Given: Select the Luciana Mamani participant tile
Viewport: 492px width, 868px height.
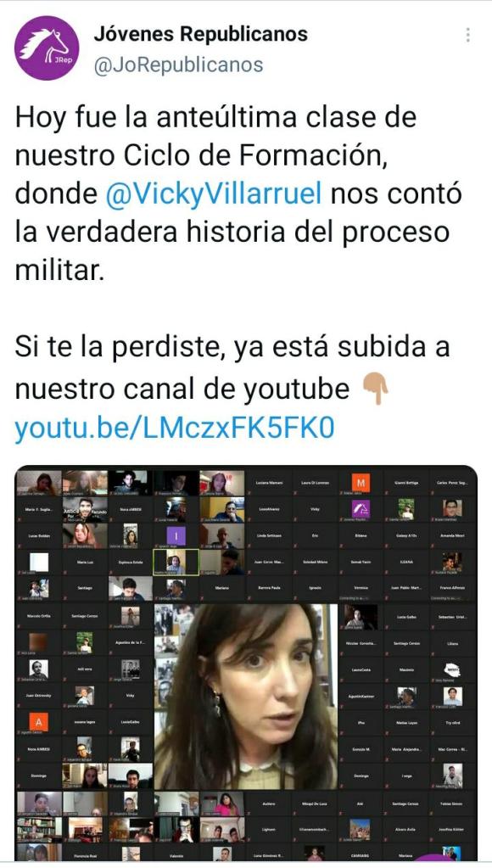Looking at the screenshot, I should 268,484.
